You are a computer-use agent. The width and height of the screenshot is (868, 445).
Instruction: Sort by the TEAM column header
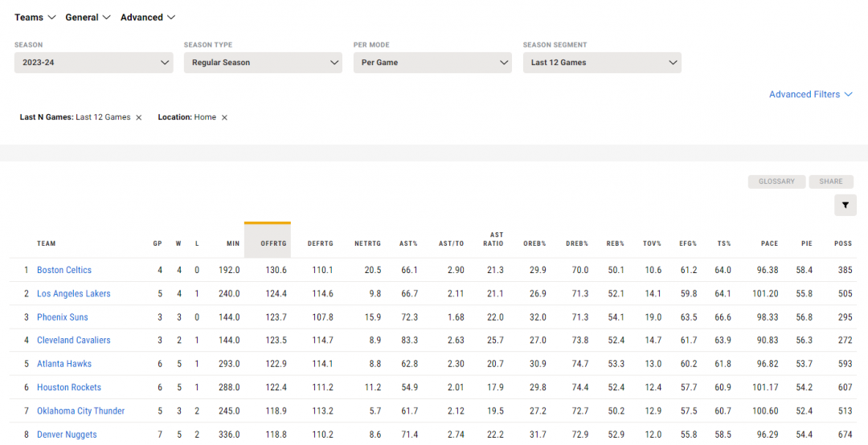(x=47, y=243)
